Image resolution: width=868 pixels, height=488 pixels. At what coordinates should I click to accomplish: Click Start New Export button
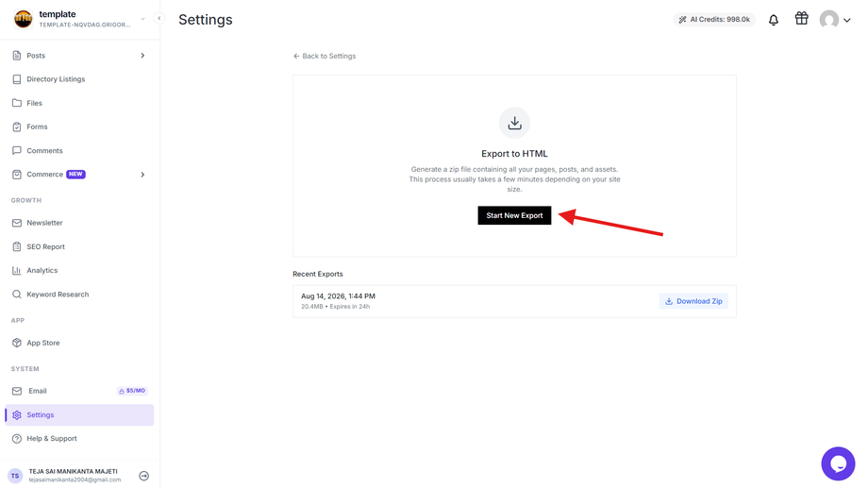514,215
